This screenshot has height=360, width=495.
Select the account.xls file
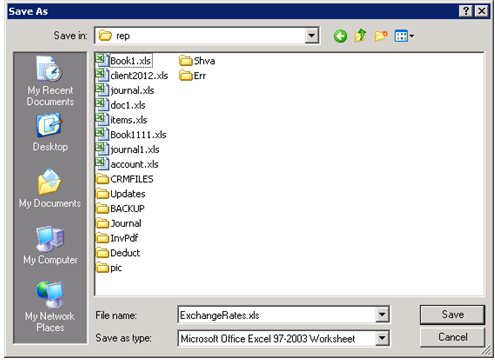(127, 164)
